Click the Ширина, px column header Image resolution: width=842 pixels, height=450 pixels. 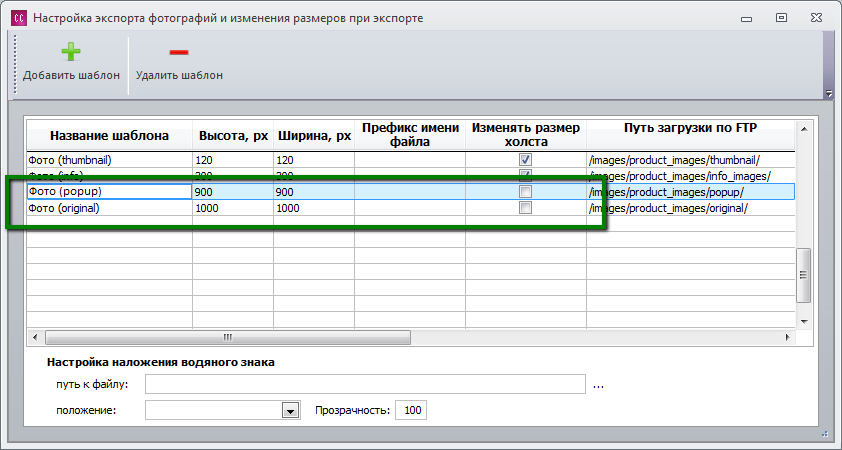coord(314,135)
